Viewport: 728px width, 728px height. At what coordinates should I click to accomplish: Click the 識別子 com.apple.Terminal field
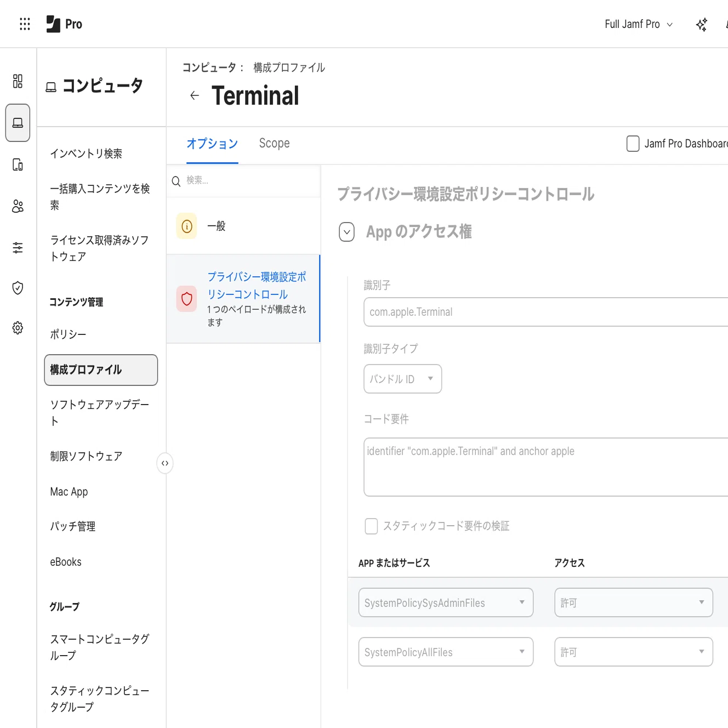pyautogui.click(x=546, y=312)
